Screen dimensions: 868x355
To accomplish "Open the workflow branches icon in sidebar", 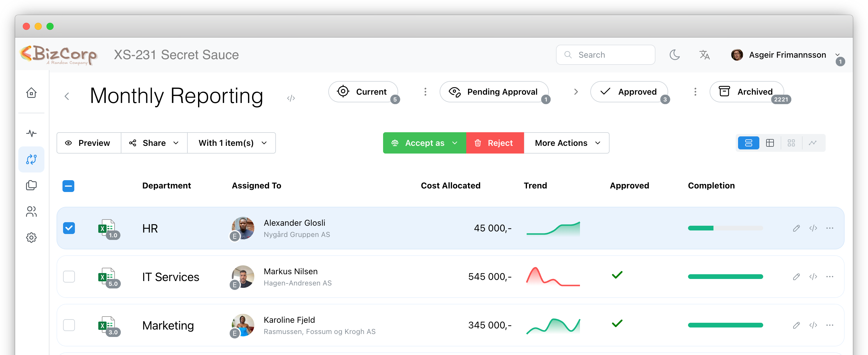I will pyautogui.click(x=31, y=159).
